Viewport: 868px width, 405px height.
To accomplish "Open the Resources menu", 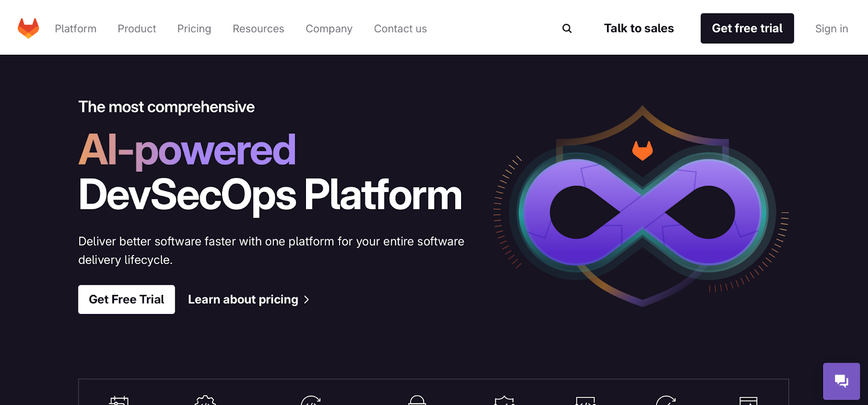I will 258,29.
